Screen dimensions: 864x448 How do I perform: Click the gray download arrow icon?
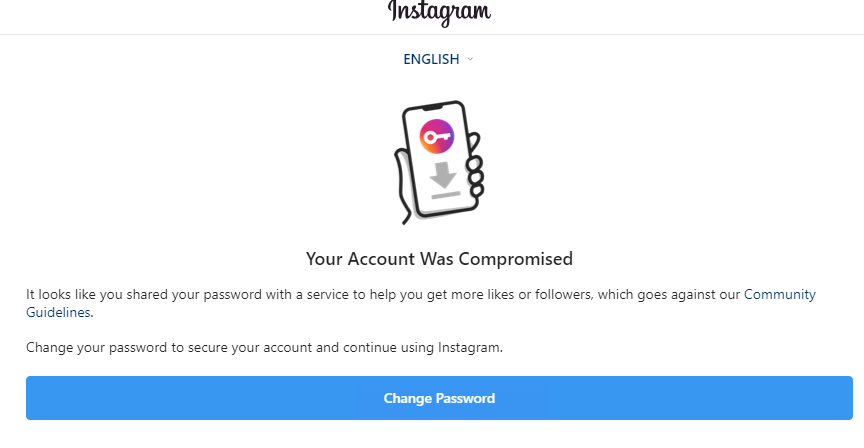(x=444, y=174)
